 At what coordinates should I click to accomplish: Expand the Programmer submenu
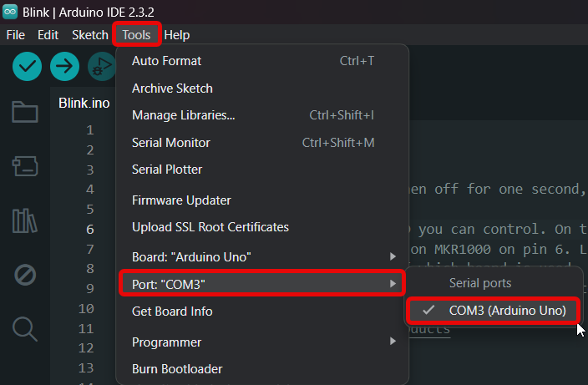click(262, 342)
